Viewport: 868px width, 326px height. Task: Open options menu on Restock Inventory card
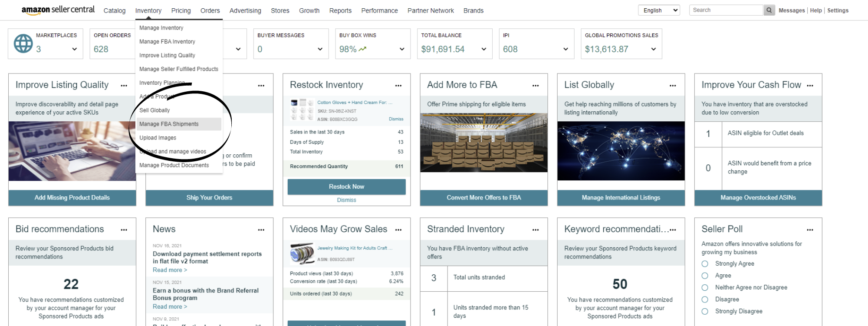coord(398,86)
